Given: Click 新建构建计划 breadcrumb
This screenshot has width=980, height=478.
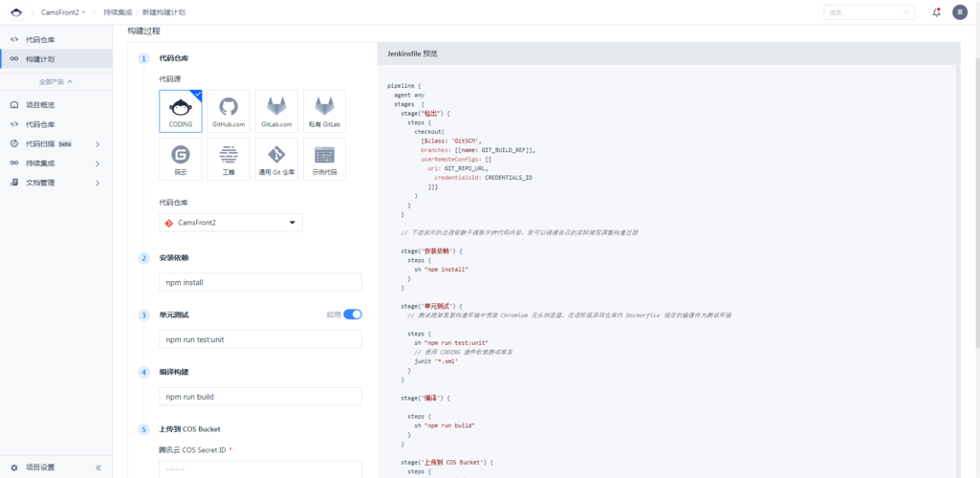Looking at the screenshot, I should [x=163, y=12].
